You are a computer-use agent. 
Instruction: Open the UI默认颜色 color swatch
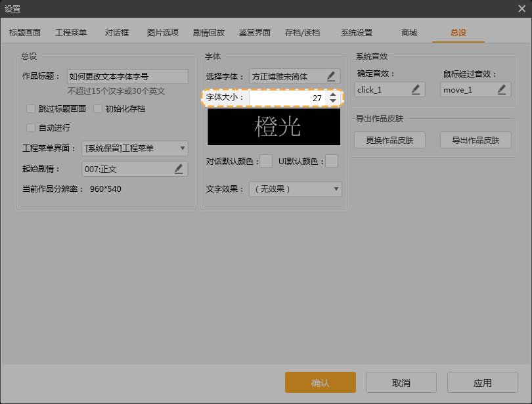click(332, 162)
